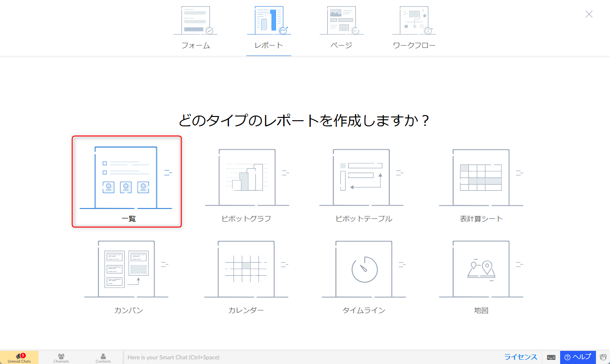Switch to the フォーム tab

click(196, 28)
